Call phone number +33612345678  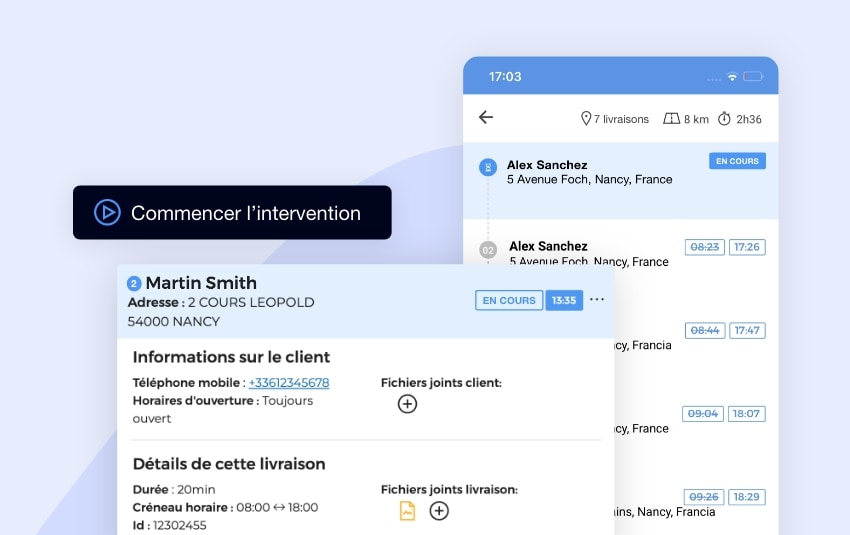click(x=289, y=383)
